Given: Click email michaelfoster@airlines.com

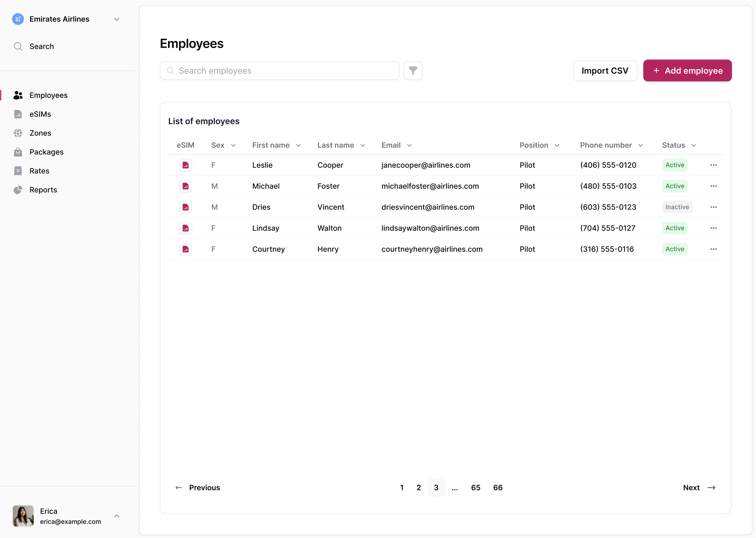Looking at the screenshot, I should (x=430, y=186).
